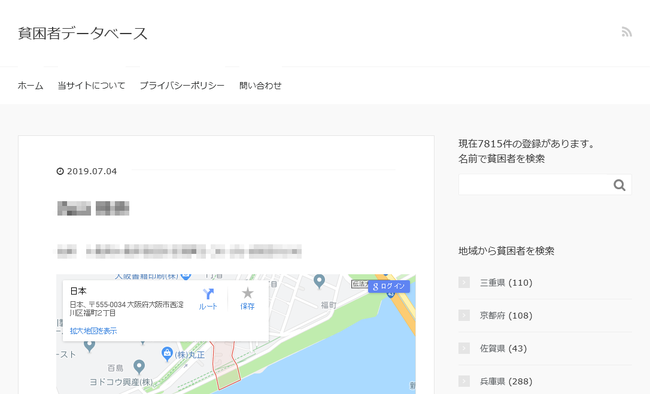Click the 貧困者データベース site title

click(x=82, y=33)
